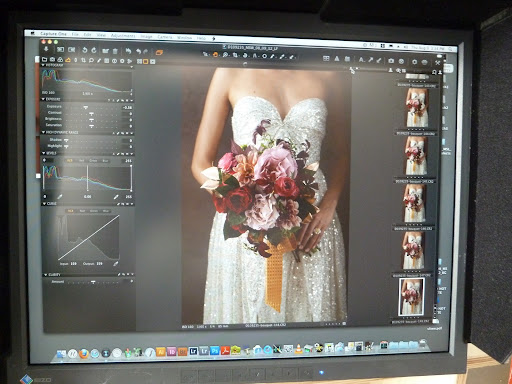Open the Crop composition tool tab
The image size is (512, 384).
(x=83, y=60)
